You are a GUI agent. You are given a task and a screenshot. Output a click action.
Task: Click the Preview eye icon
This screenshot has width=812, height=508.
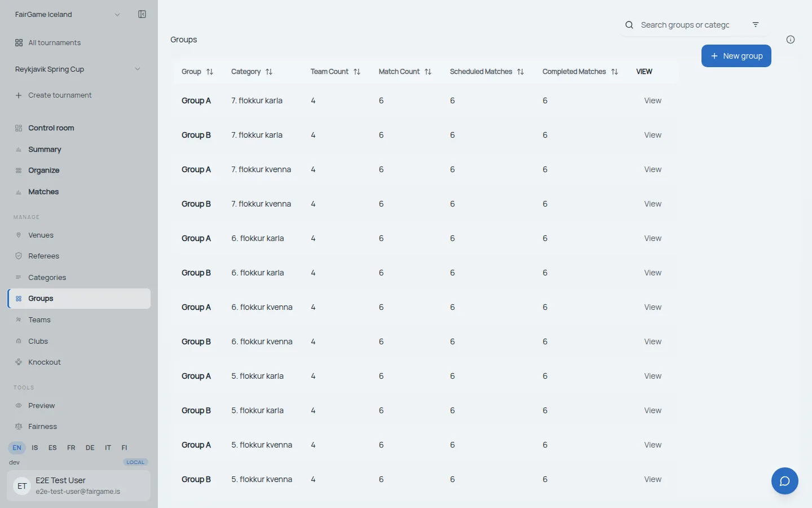coord(19,406)
